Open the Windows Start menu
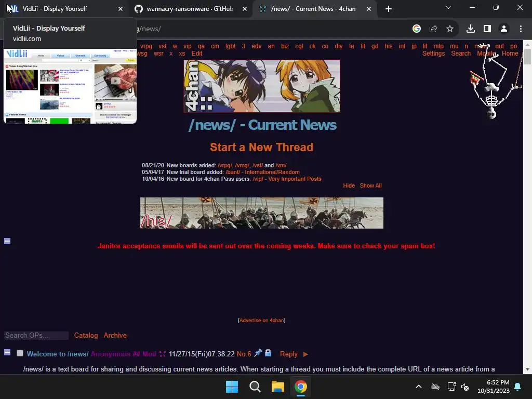532x399 pixels. pos(232,387)
